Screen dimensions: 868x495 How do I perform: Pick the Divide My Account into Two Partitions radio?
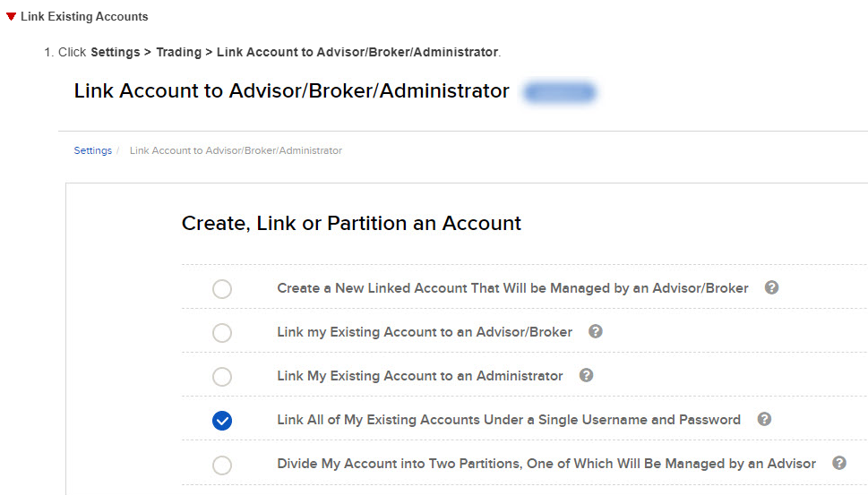coord(221,465)
